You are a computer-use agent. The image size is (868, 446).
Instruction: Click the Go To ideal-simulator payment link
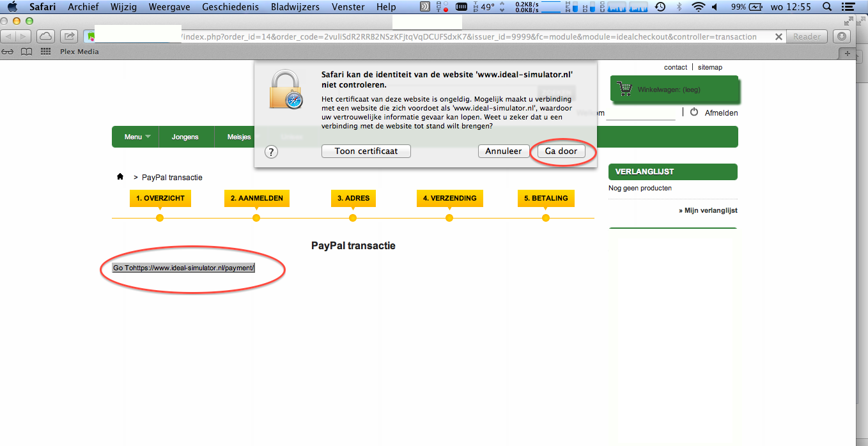tap(184, 268)
